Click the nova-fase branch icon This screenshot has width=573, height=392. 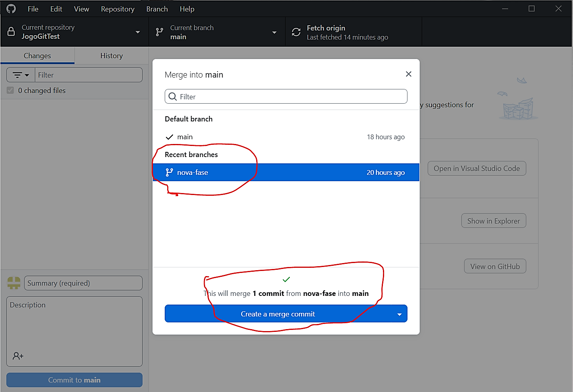(169, 172)
